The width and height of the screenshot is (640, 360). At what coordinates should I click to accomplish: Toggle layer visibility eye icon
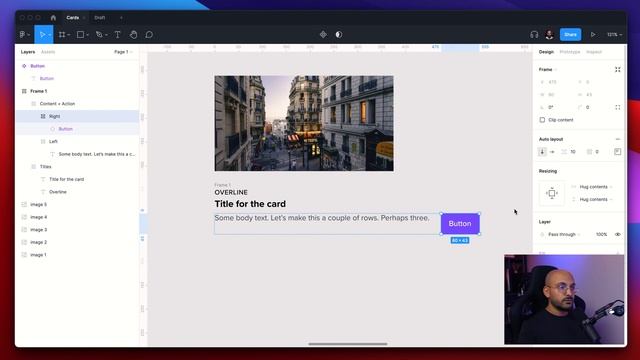(618, 234)
